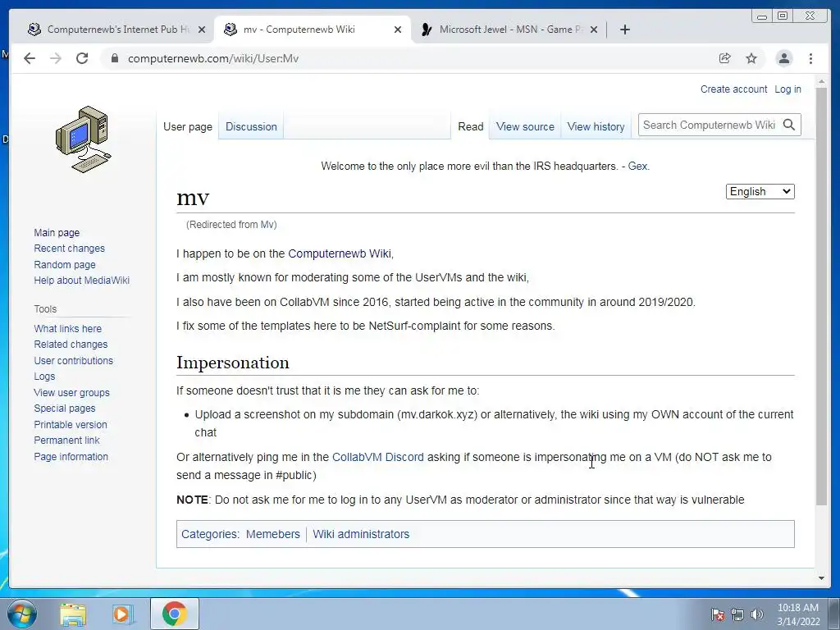Click the Computernewb computer logo

[x=83, y=139]
